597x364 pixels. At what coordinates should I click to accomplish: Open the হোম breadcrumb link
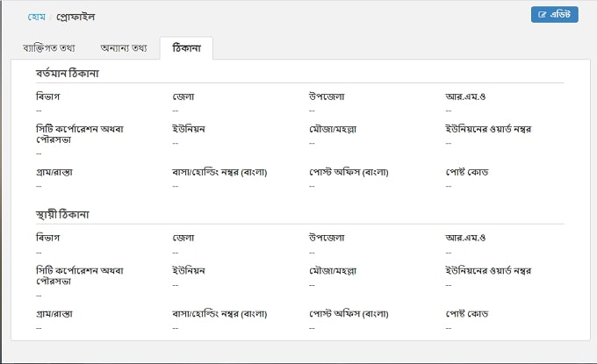point(37,17)
